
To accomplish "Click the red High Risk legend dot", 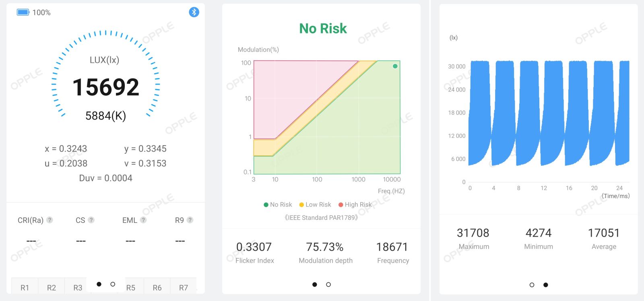I will click(341, 205).
